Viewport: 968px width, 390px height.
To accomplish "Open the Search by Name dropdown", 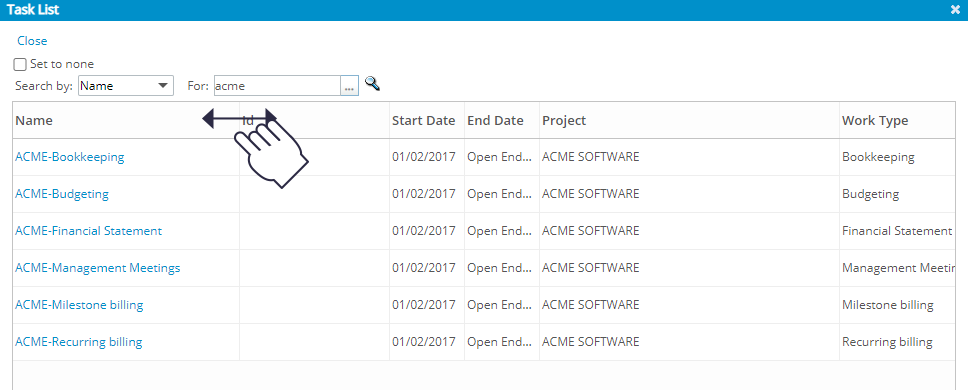I will [x=126, y=86].
